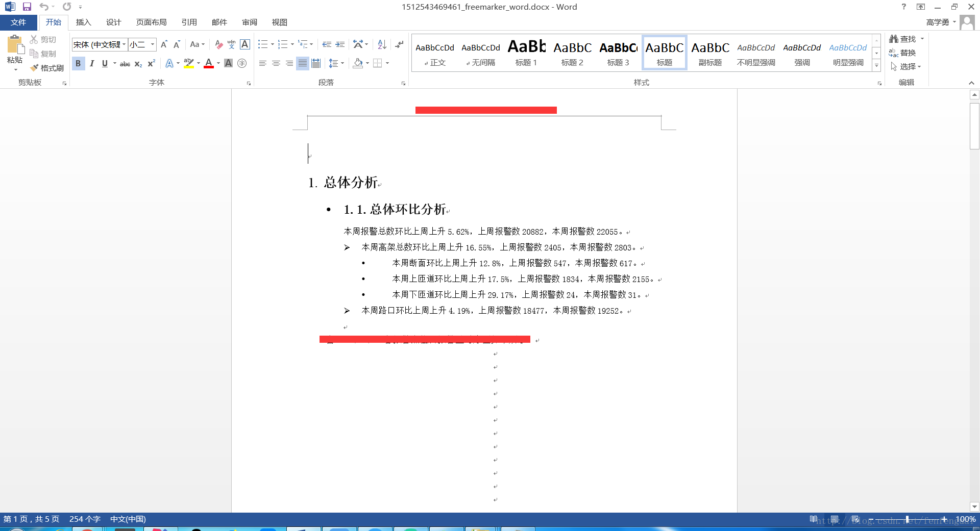Click the Copy (复制) button

coord(43,54)
